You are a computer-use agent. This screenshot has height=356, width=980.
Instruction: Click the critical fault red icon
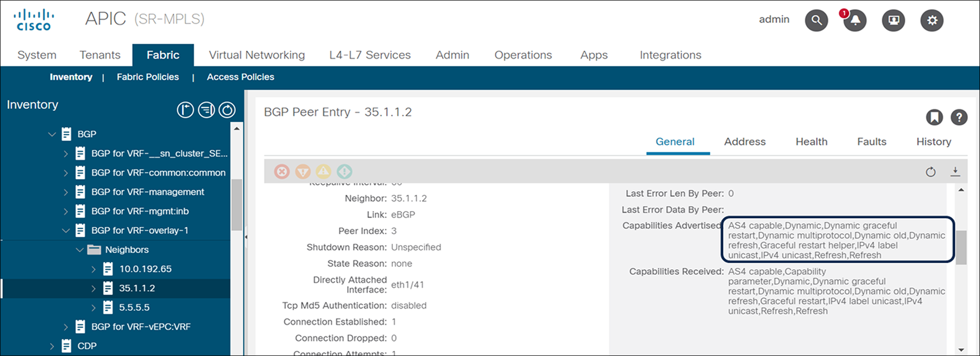pyautogui.click(x=282, y=171)
